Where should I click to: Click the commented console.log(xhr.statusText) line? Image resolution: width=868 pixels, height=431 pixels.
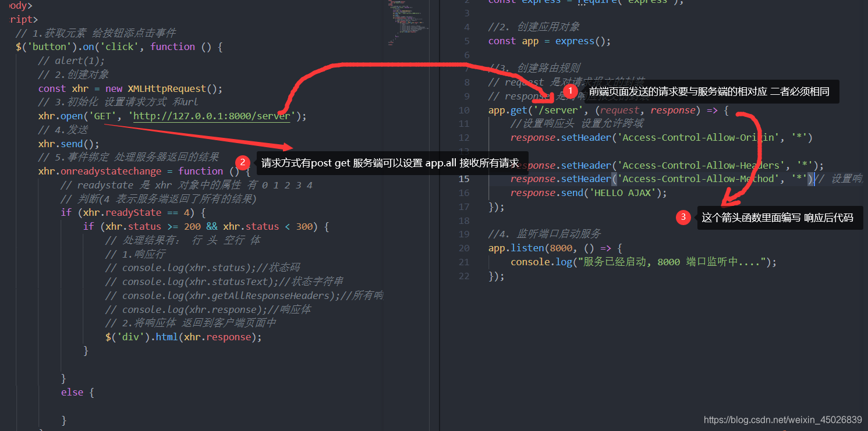225,282
